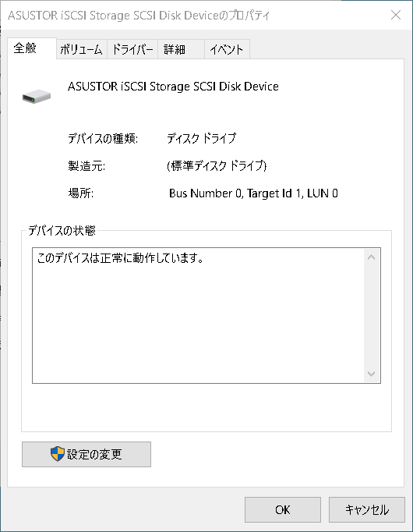
Task: Click the (標準ディスク ドライブ) manufacturer value
Action: click(217, 166)
